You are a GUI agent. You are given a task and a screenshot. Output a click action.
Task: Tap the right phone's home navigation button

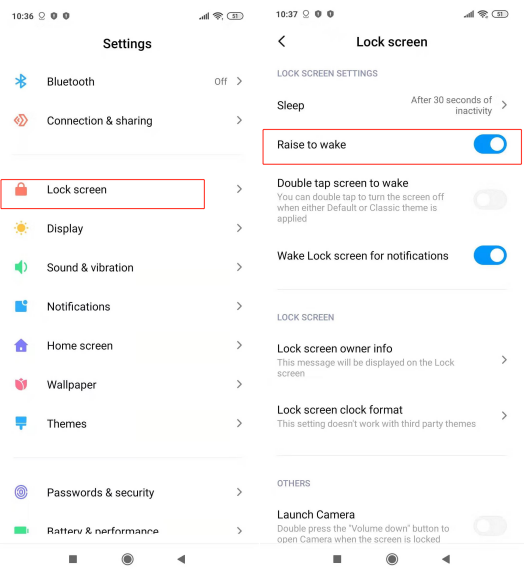coord(392,559)
